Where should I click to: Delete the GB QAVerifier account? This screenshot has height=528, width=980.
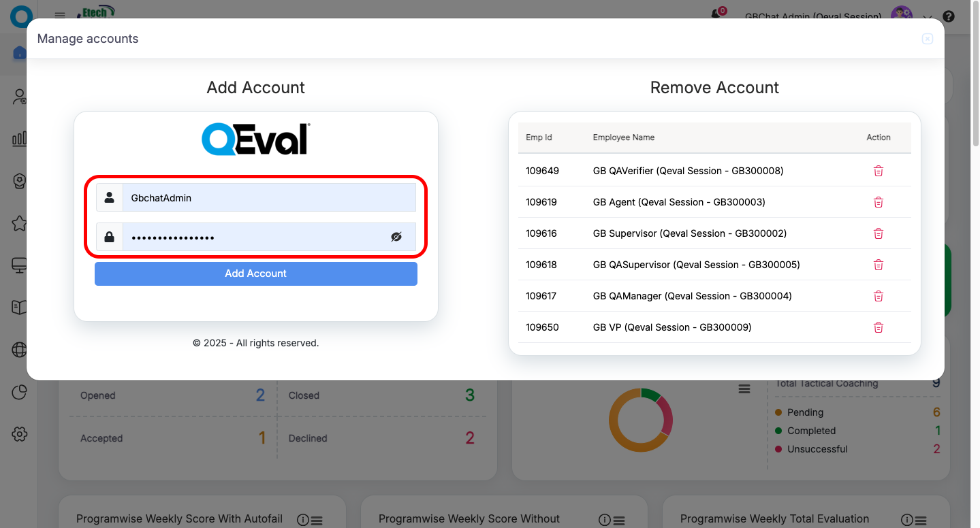pos(878,171)
